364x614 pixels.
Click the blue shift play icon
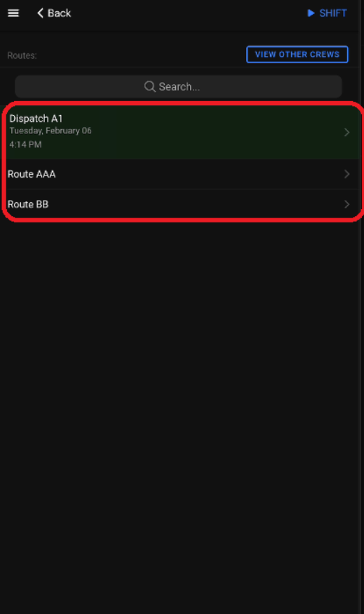311,13
